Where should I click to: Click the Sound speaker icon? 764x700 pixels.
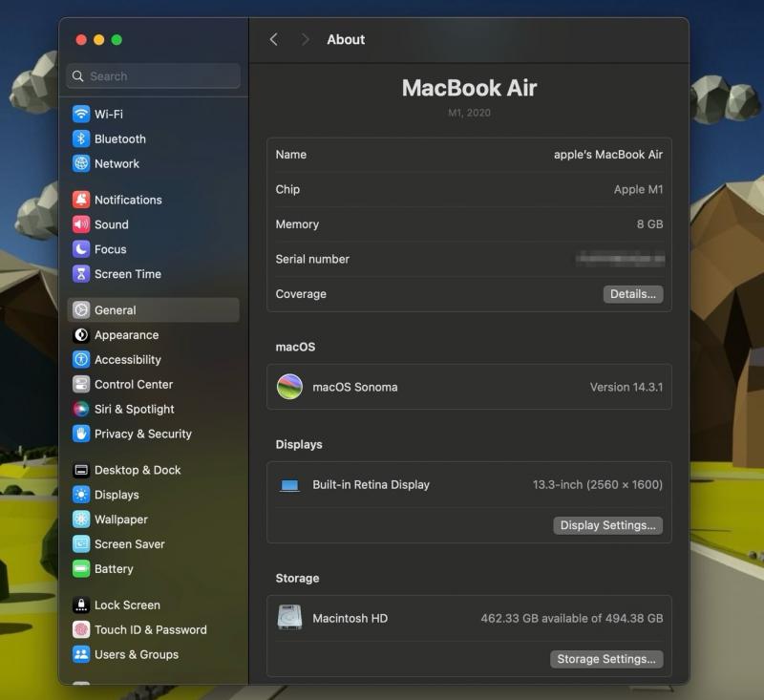(81, 224)
